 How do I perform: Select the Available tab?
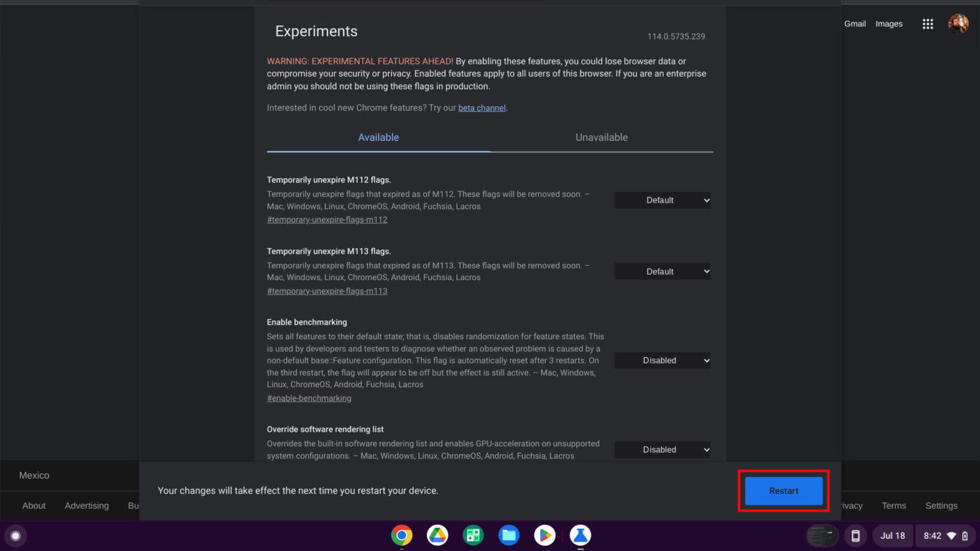point(378,137)
